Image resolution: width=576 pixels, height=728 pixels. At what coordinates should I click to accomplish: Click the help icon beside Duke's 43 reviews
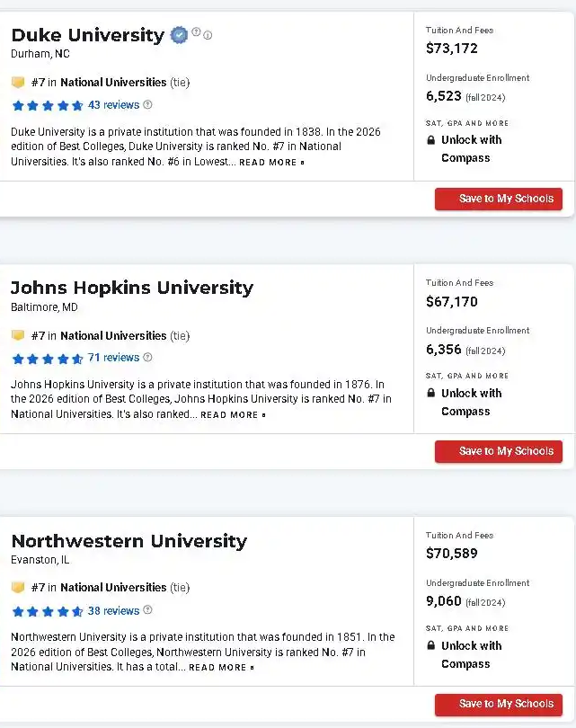point(148,105)
